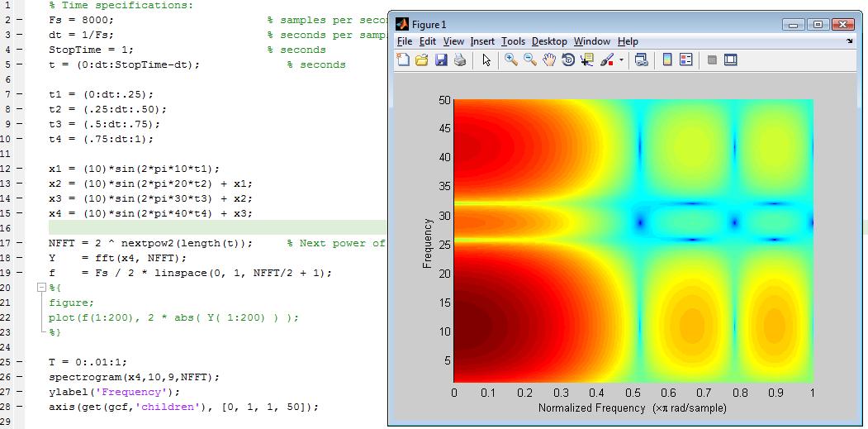Click the 'Figure 1' window title text
Screen dimensions: 868x429
429,25
